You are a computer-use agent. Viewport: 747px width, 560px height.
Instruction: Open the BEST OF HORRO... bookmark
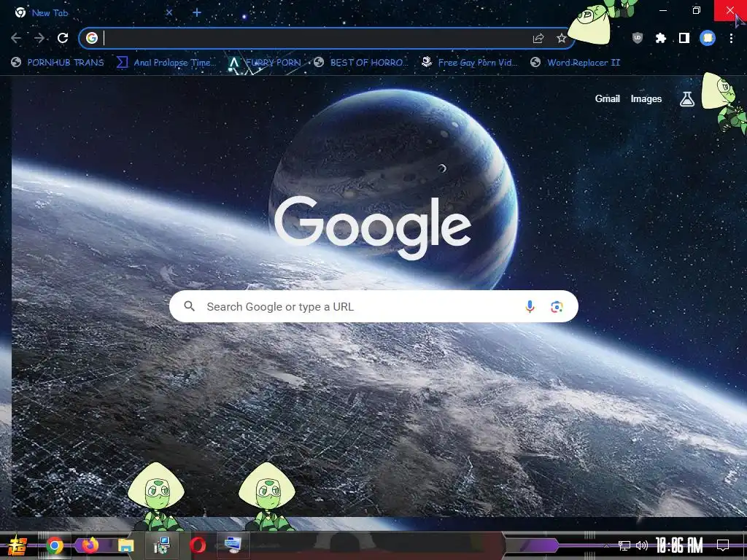click(x=361, y=63)
